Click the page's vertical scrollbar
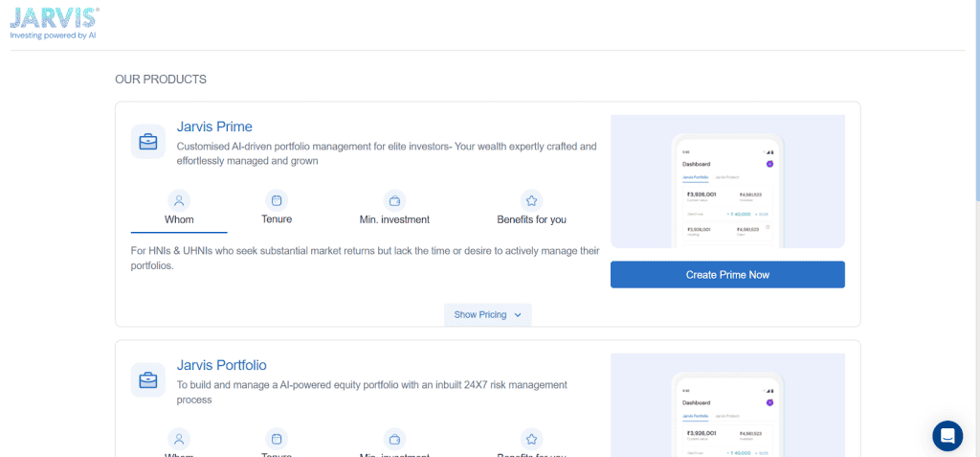The image size is (980, 457). click(974, 96)
